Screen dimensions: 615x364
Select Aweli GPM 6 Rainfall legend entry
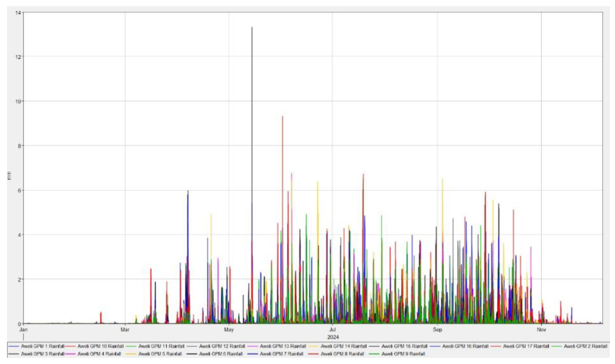[221, 354]
